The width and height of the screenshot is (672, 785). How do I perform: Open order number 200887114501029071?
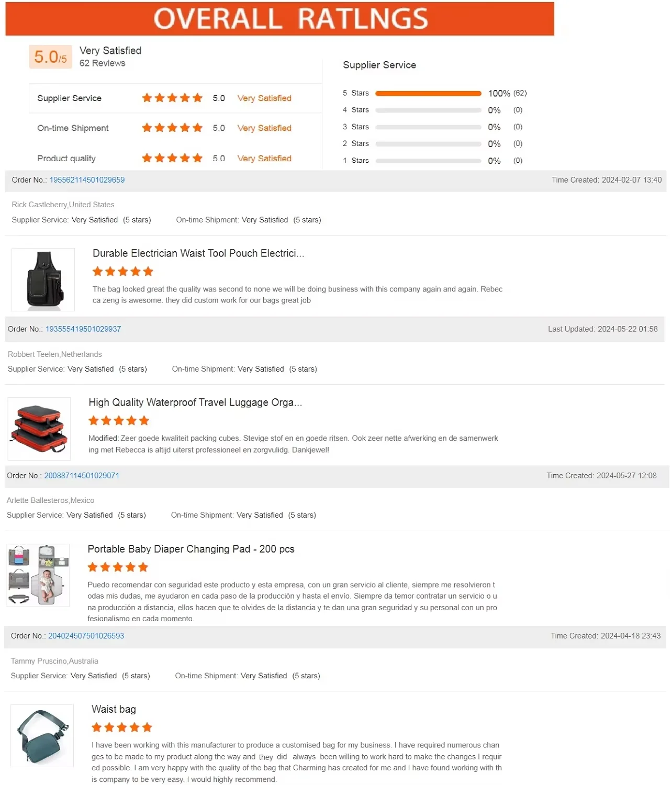(82, 476)
